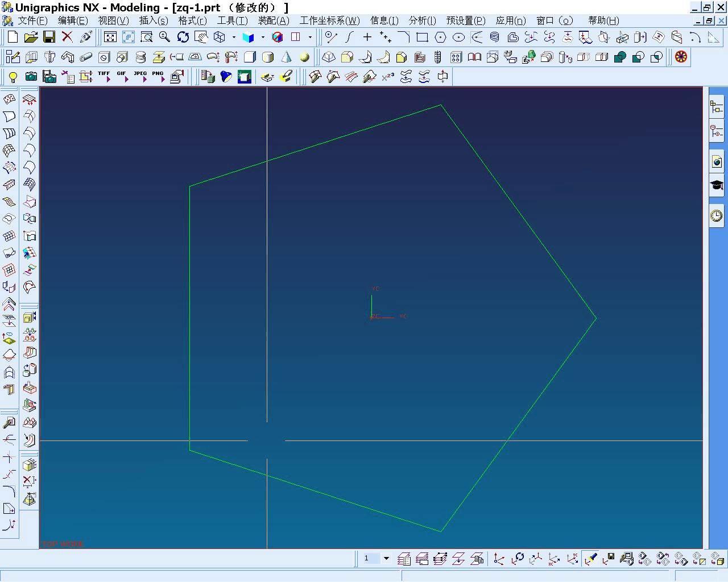Apply the Subtract boolean operation
Viewport: 728px width, 582px height.
tap(638, 57)
